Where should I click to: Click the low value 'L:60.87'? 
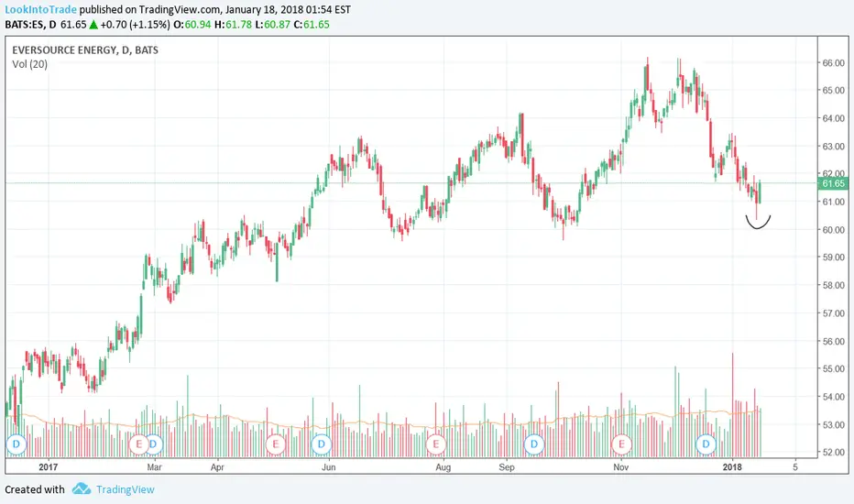(272, 25)
